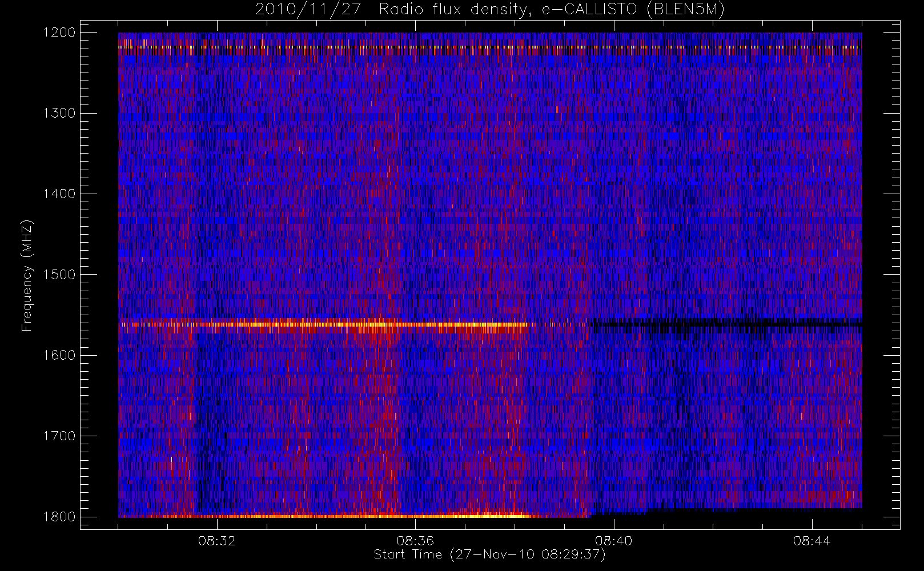Image resolution: width=924 pixels, height=571 pixels.
Task: Click the black band near 1560 MHz after 08:40
Action: tap(728, 324)
